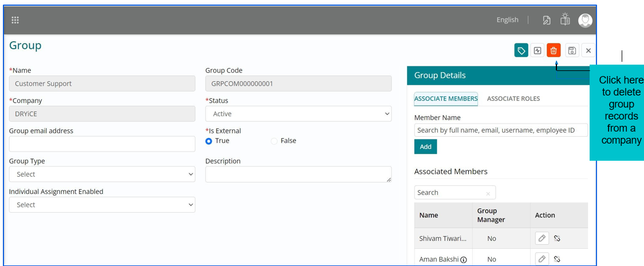Select False for Is External

274,141
